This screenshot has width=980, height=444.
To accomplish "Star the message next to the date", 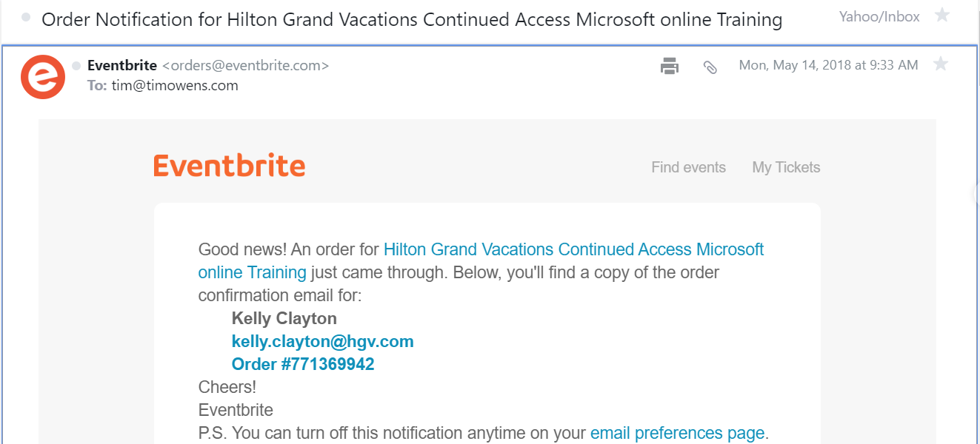I will click(941, 64).
